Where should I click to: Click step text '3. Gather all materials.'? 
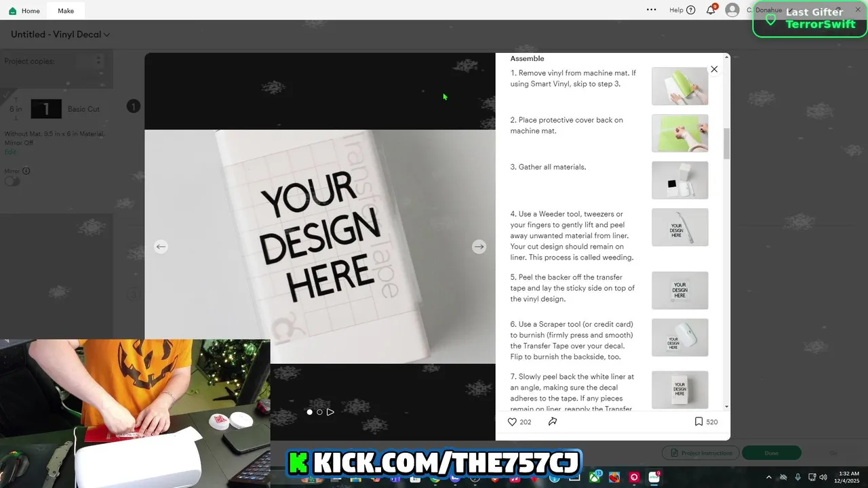pos(548,167)
